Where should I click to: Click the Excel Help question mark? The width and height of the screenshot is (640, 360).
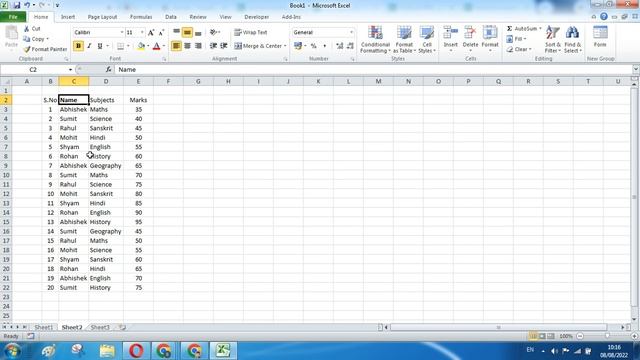[x=604, y=17]
